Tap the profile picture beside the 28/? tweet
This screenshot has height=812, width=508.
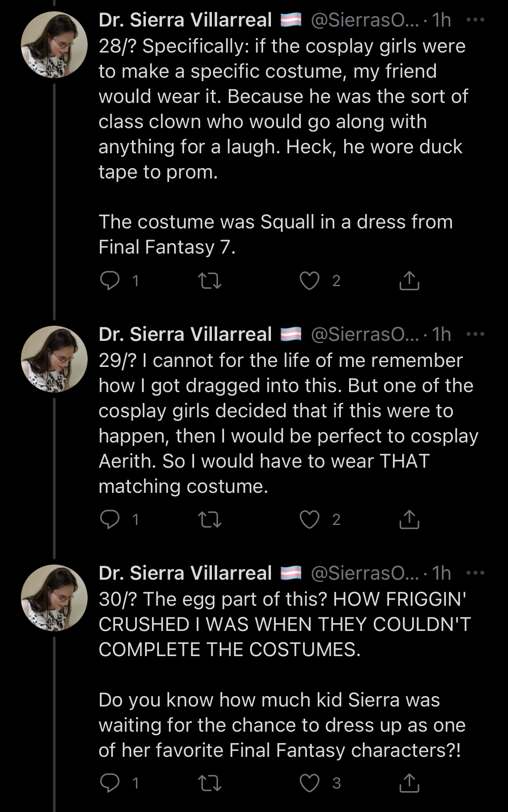[x=54, y=45]
